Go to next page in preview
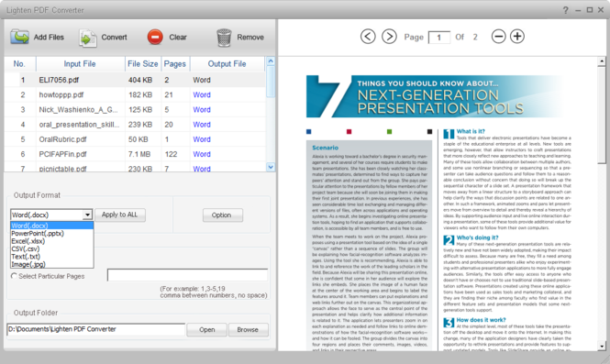 tap(389, 37)
